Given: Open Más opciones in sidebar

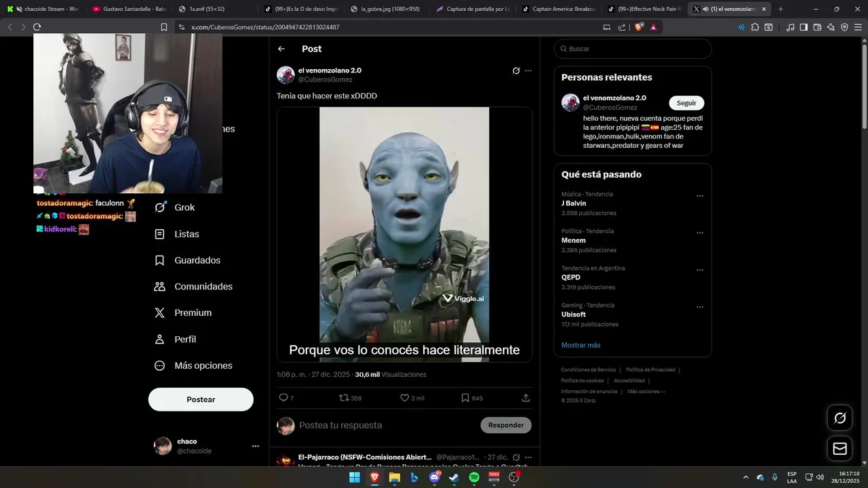Looking at the screenshot, I should pyautogui.click(x=193, y=365).
